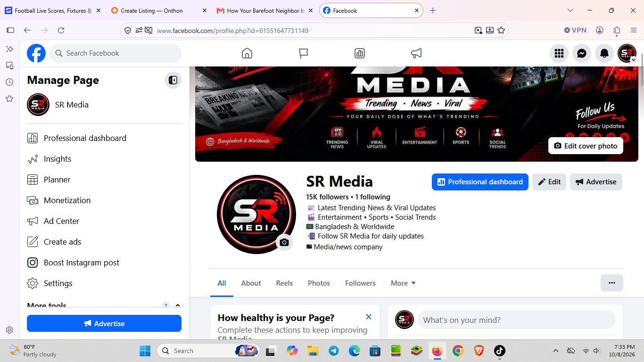644x362 pixels.
Task: Open the Windows Start menu
Action: [x=145, y=351]
